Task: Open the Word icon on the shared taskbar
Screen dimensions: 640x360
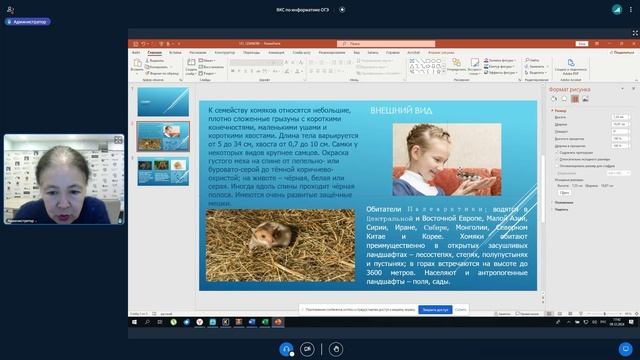Action: pos(252,322)
